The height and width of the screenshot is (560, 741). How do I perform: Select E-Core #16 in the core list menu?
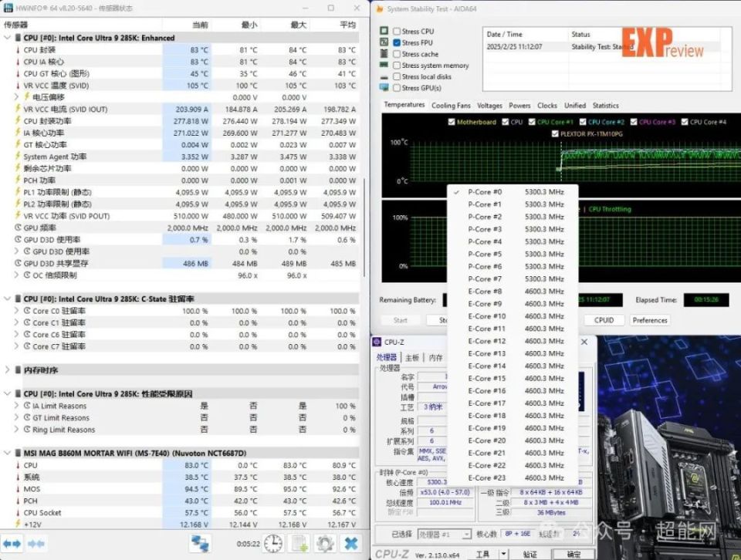point(513,390)
